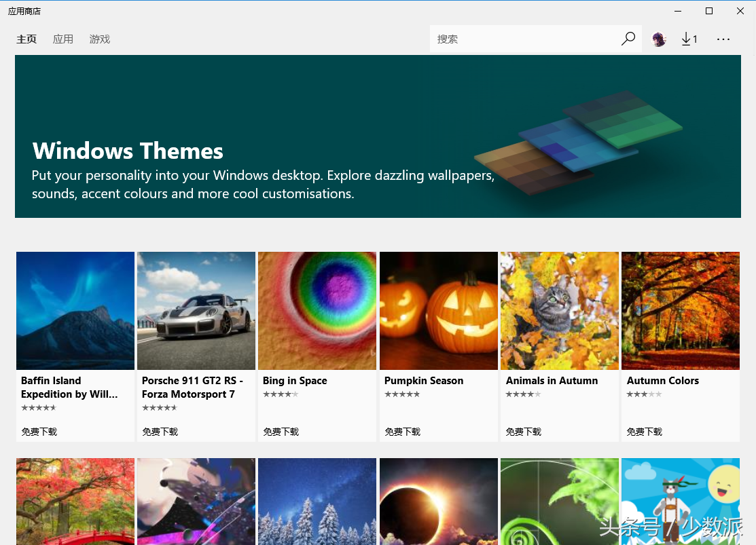Open the solar eclipse theme thumbnail
756x545 pixels.
click(439, 501)
